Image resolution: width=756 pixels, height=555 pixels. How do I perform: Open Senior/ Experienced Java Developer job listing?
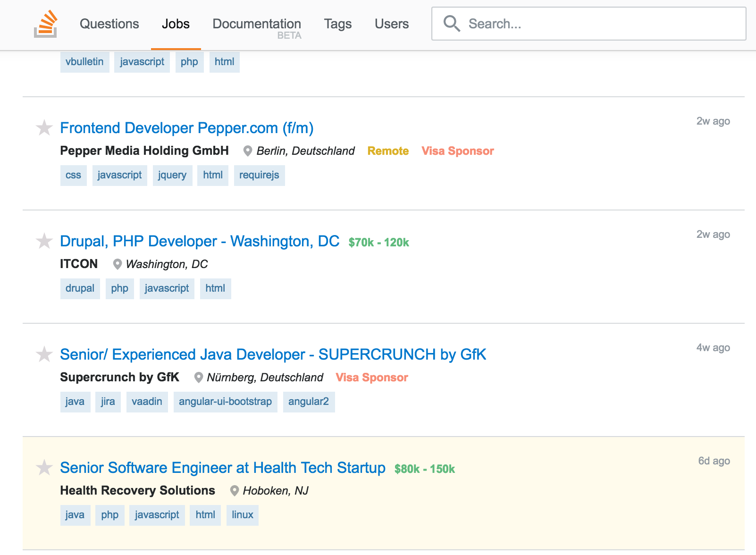273,354
